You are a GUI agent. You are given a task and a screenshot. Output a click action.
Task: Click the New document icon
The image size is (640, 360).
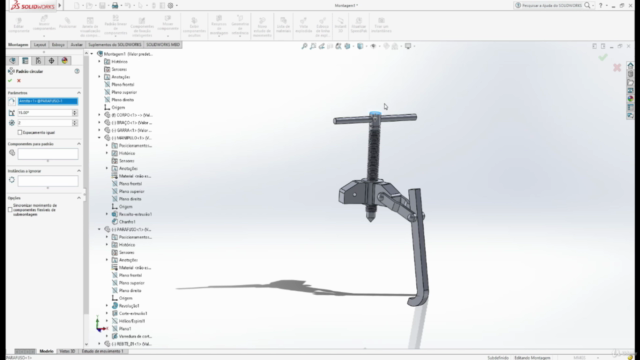tap(77, 5)
